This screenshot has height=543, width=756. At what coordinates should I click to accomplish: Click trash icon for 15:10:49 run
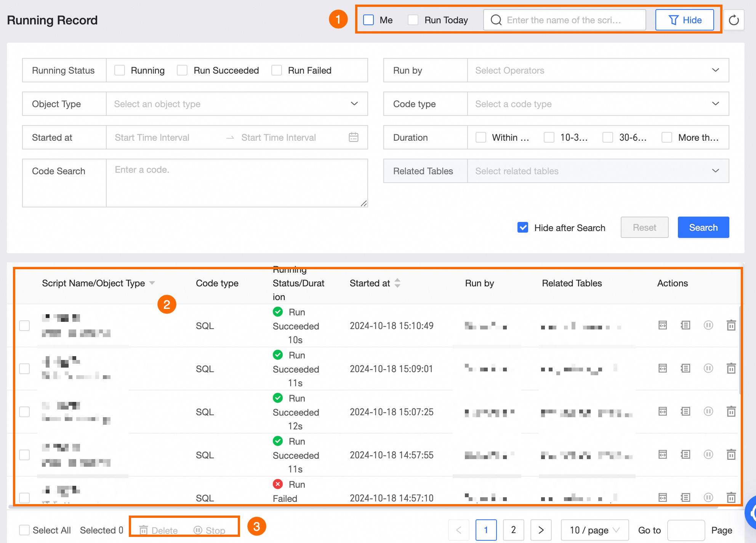coord(731,325)
